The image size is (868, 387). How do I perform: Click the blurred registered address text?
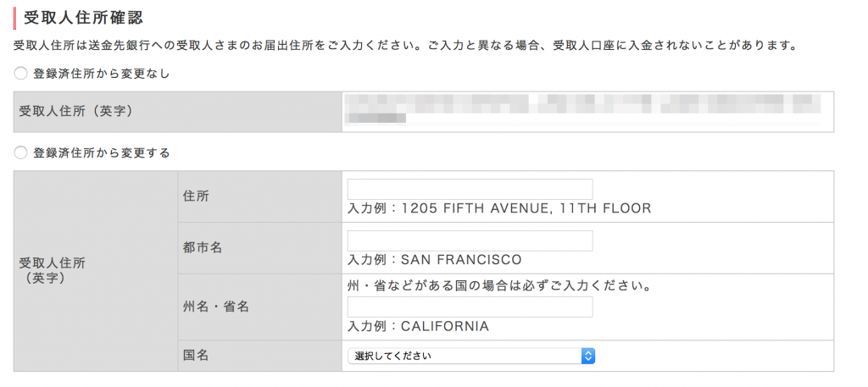pyautogui.click(x=581, y=108)
